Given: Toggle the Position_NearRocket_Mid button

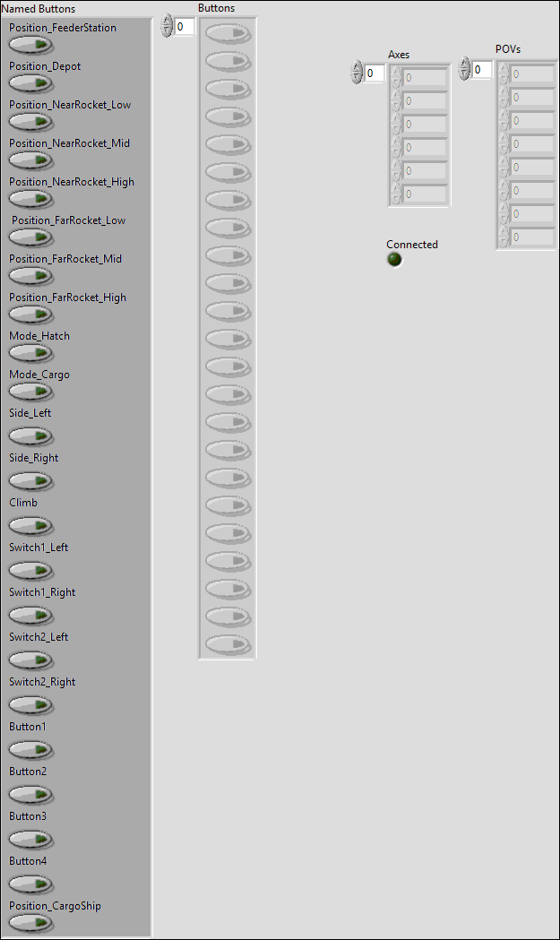Looking at the screenshot, I should coord(30,160).
